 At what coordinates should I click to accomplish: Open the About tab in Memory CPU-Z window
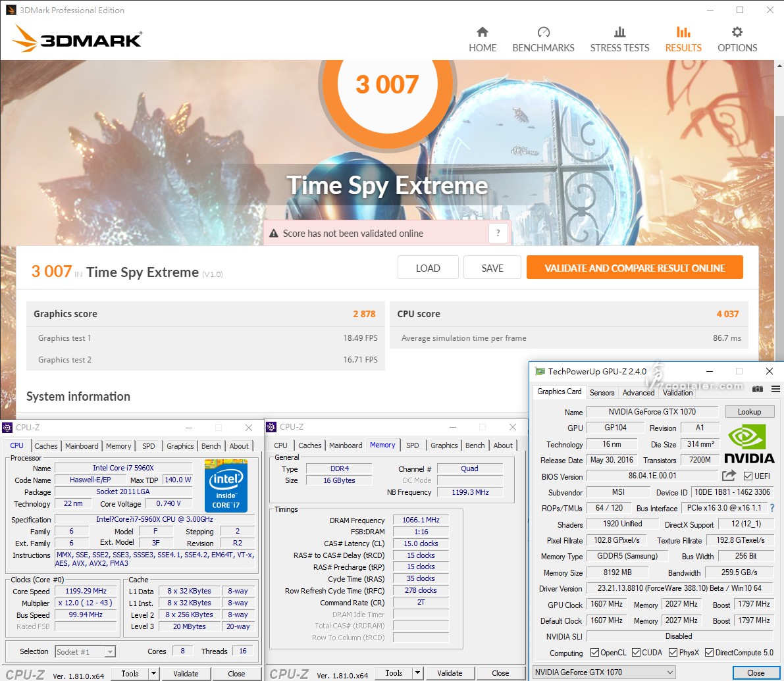503,445
